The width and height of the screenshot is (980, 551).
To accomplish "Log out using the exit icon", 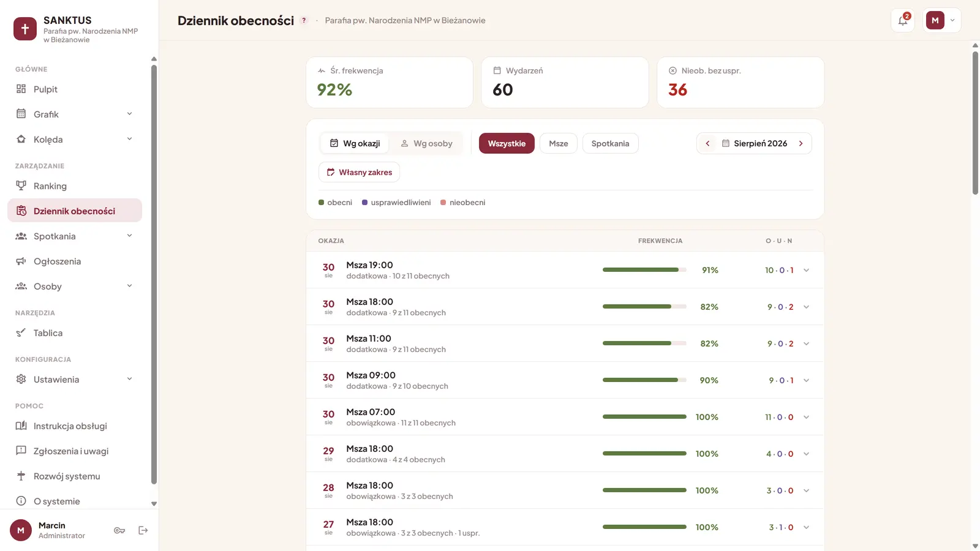I will [x=143, y=530].
